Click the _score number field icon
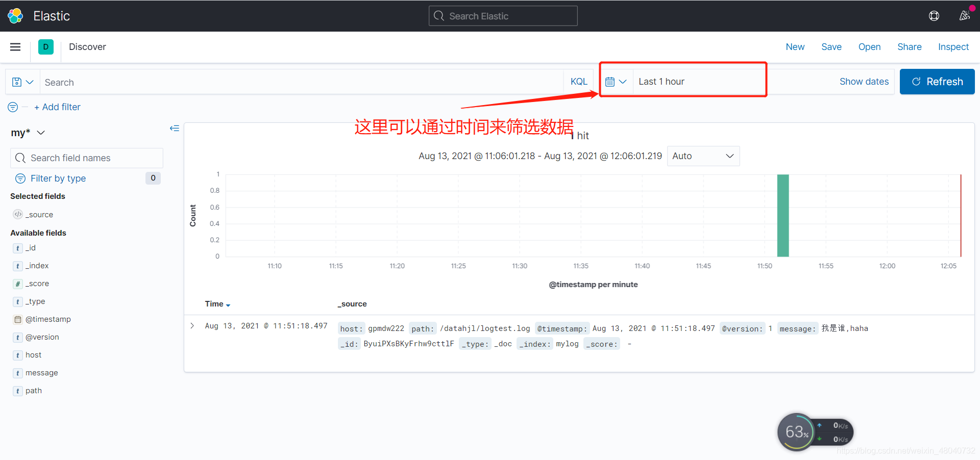Screen dimensions: 980x460 point(18,284)
